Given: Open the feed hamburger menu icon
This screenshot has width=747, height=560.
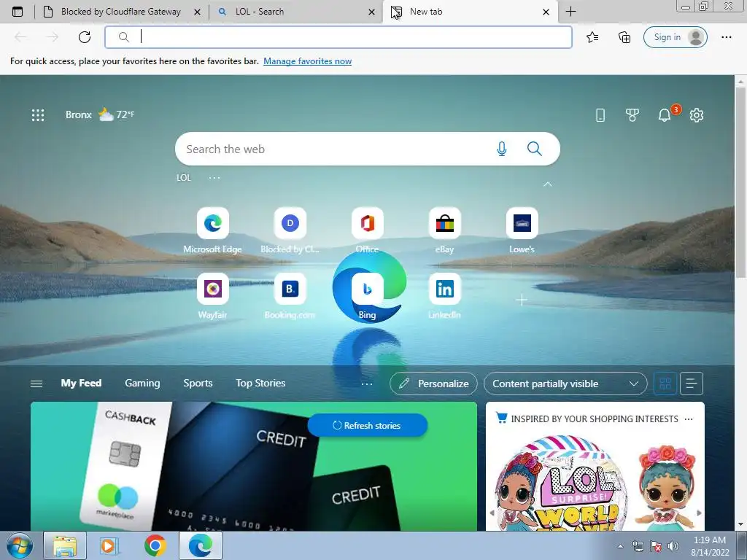Looking at the screenshot, I should [x=36, y=384].
